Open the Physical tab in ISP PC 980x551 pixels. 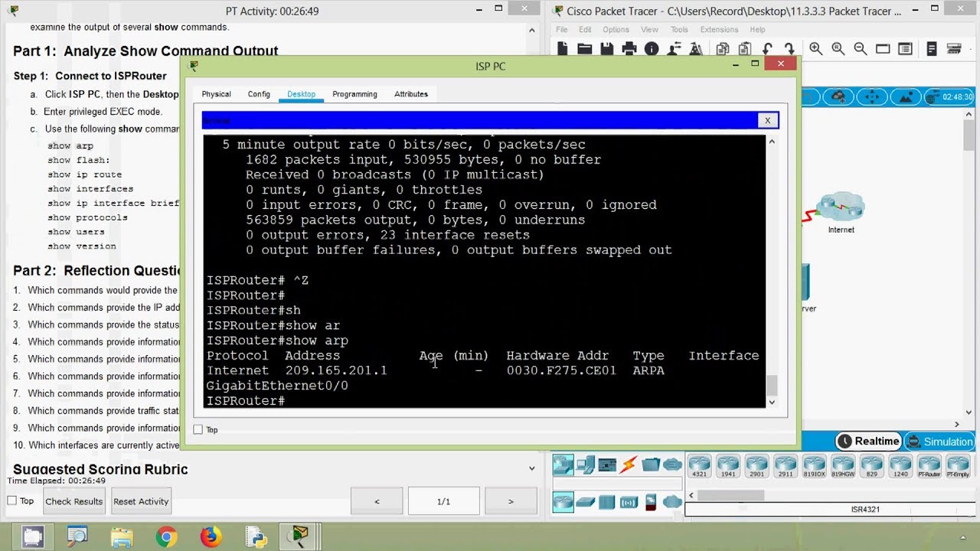216,94
